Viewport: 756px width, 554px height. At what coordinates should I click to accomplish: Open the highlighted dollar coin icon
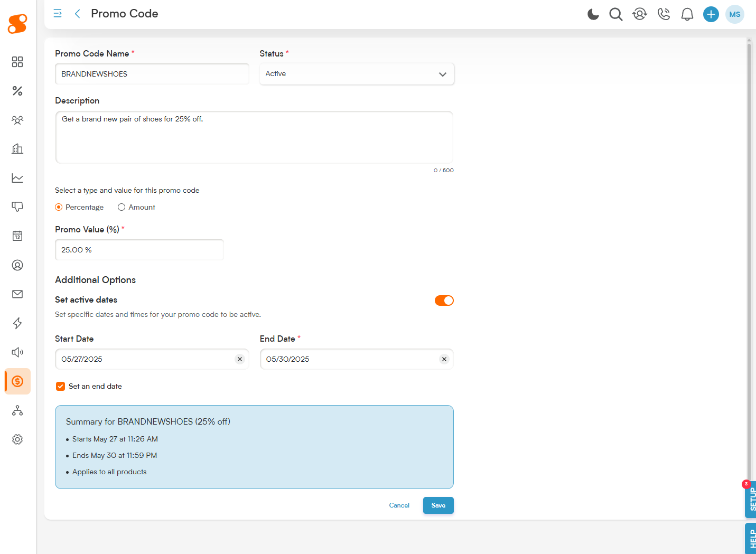[x=17, y=381]
